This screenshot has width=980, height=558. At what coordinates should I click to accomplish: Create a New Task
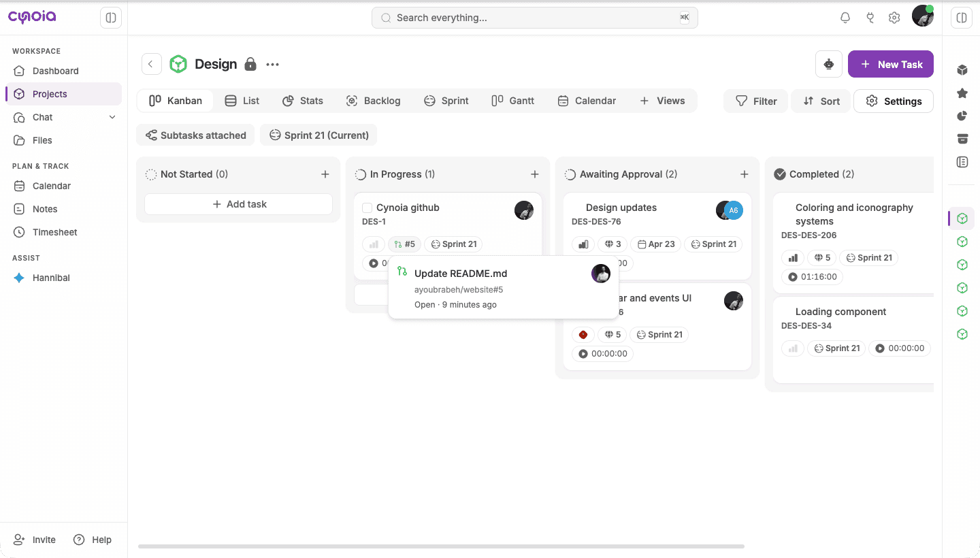[891, 64]
